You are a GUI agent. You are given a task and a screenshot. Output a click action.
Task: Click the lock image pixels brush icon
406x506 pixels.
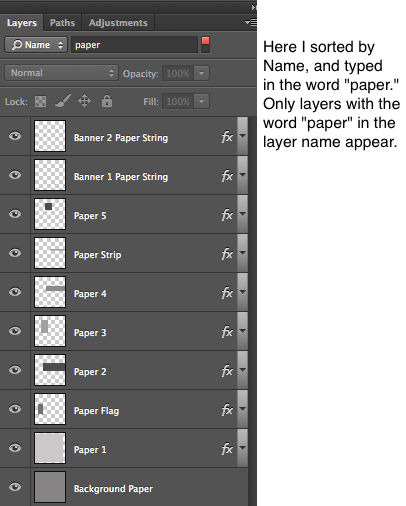(x=63, y=101)
